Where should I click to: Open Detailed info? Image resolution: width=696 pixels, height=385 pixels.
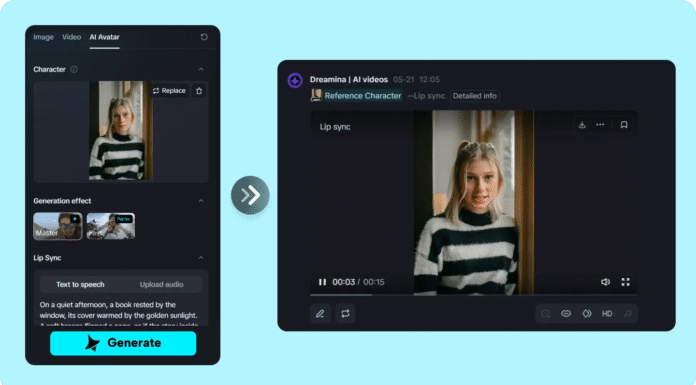pyautogui.click(x=475, y=96)
